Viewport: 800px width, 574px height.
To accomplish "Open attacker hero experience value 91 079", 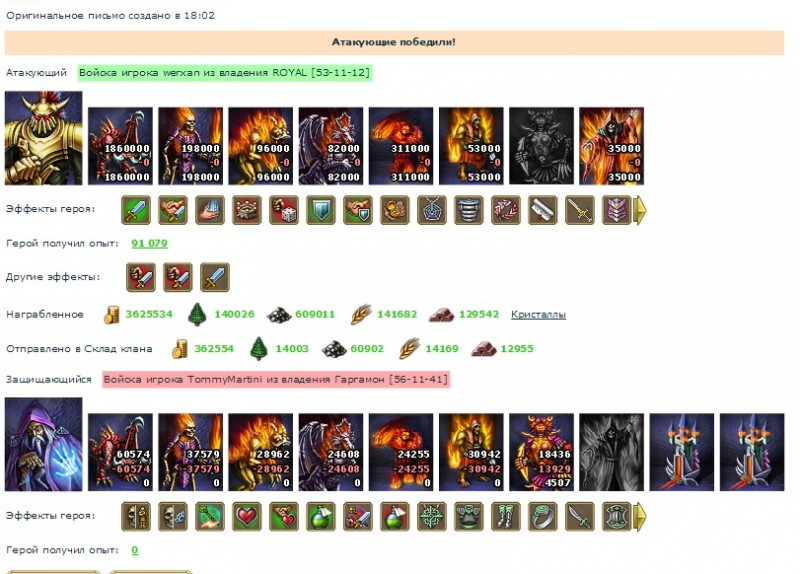I will pos(149,243).
